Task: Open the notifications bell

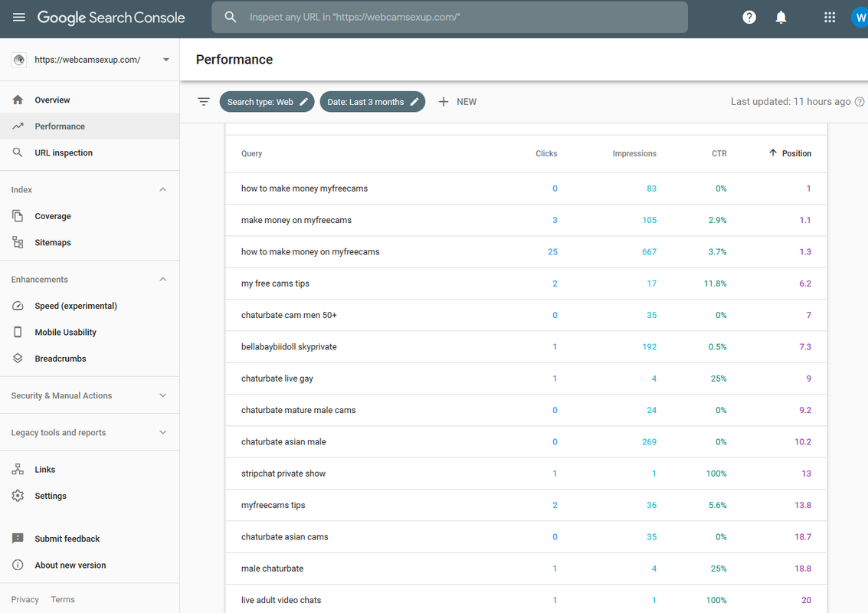Action: click(x=781, y=17)
